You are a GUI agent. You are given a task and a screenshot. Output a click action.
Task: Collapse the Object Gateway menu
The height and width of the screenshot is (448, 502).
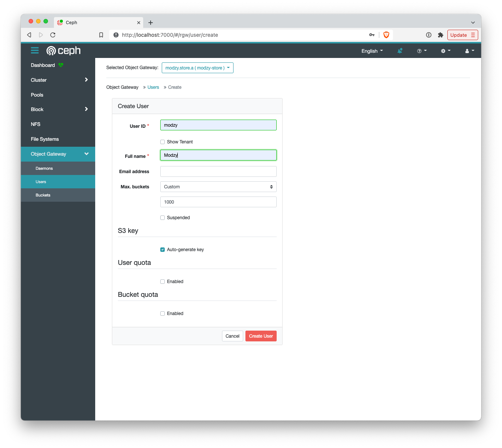[58, 154]
